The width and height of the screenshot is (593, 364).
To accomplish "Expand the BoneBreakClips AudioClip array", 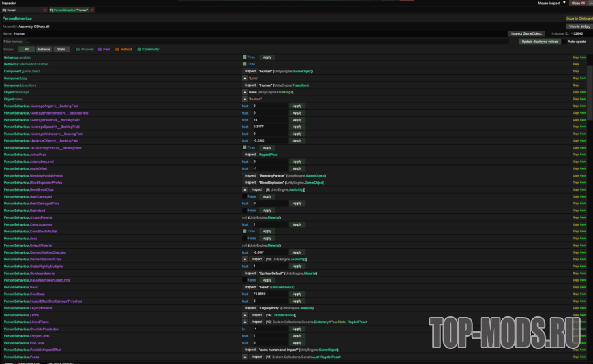I will tap(245, 189).
